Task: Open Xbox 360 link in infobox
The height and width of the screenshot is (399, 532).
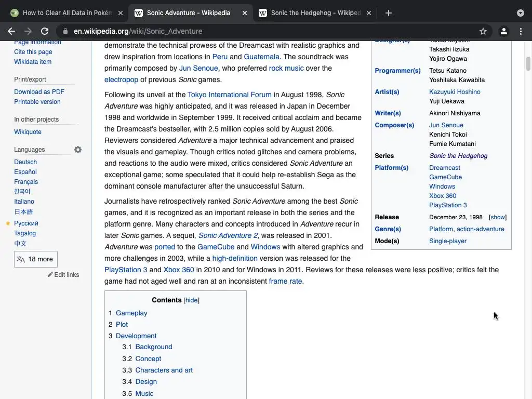Action: [443, 196]
